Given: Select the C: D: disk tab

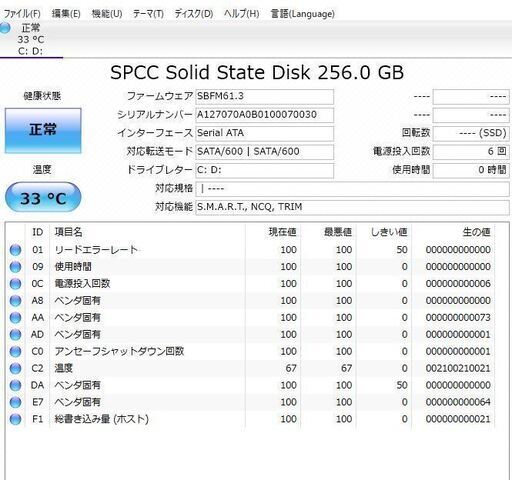Looking at the screenshot, I should point(31,39).
